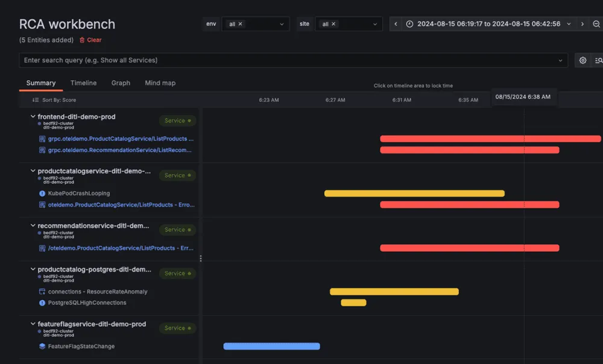Click the Service badge on frontend-ditl-demo-prod
Viewport: 603px width, 364px height.
pos(177,120)
